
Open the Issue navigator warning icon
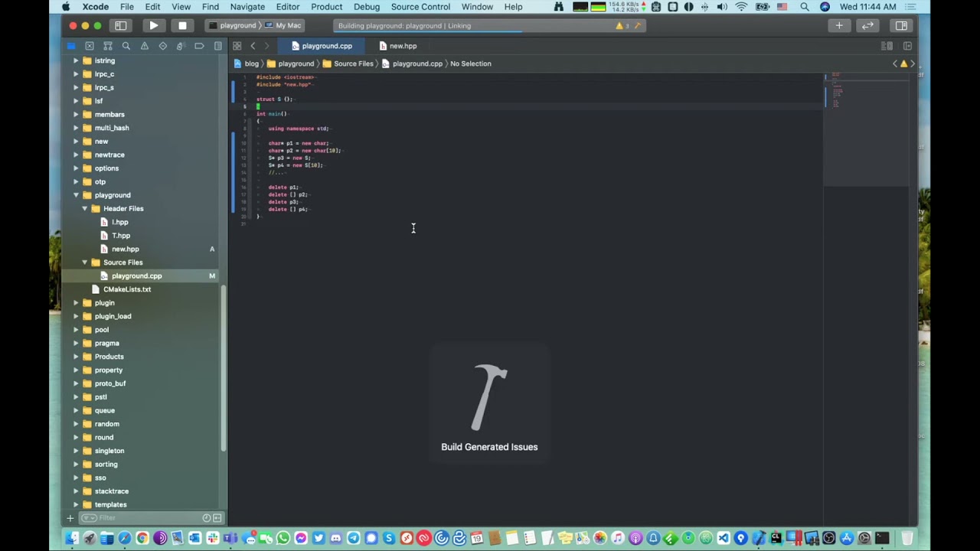tap(144, 46)
